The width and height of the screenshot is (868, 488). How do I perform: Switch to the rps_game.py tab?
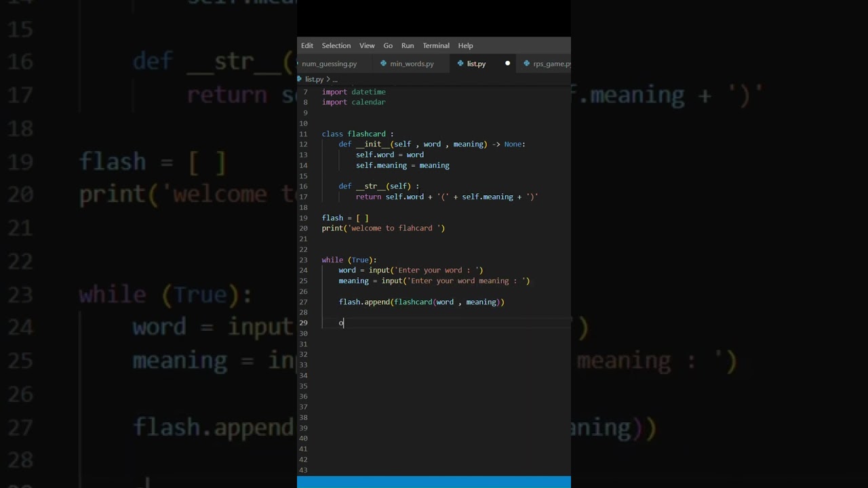point(551,64)
